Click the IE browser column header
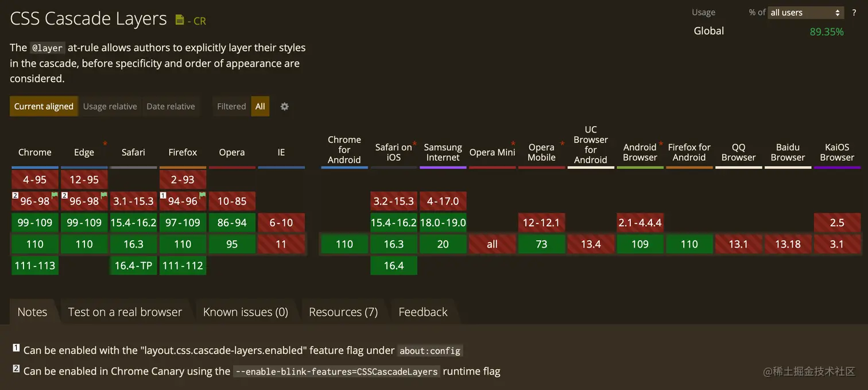This screenshot has width=868, height=390. click(x=281, y=152)
